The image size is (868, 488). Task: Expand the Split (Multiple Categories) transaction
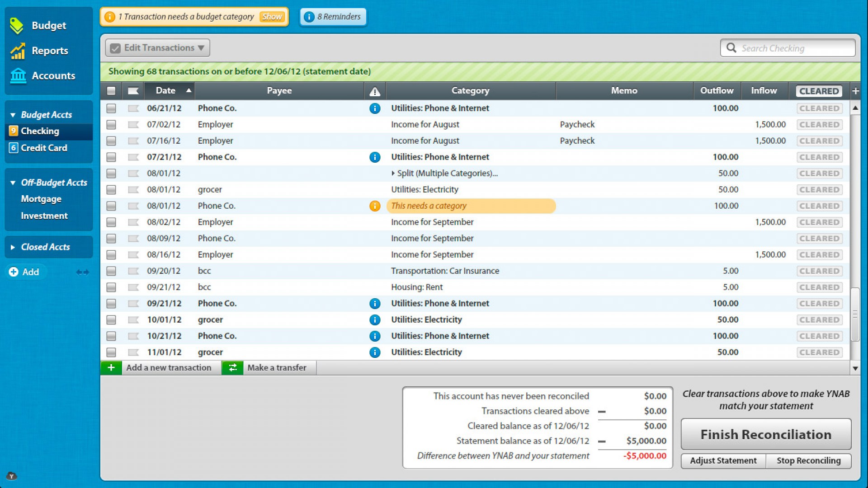click(392, 173)
